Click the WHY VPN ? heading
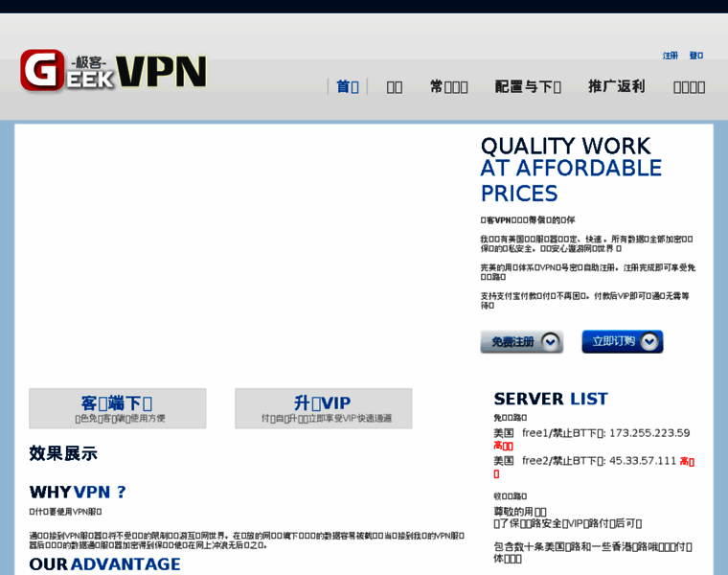 (x=78, y=493)
